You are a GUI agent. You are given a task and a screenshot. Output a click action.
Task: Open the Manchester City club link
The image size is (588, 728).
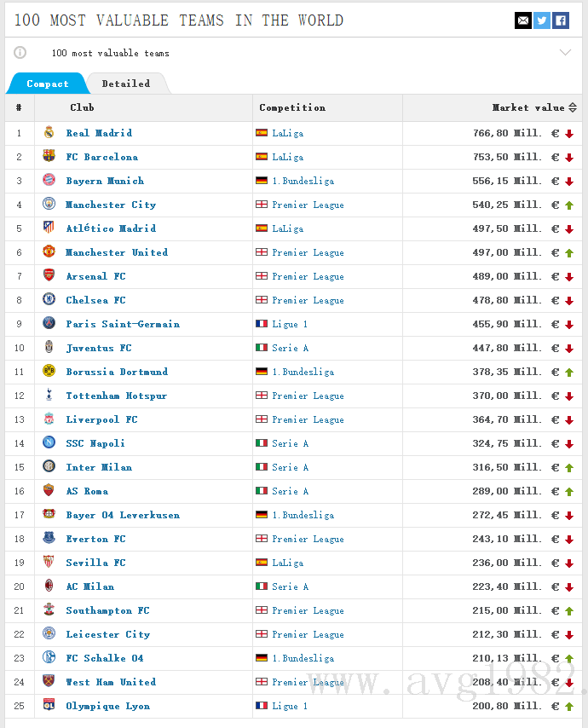tap(111, 205)
